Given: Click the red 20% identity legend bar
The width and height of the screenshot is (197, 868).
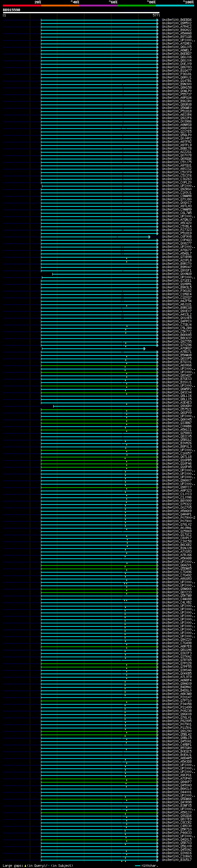Looking at the screenshot, I should coord(22,6).
